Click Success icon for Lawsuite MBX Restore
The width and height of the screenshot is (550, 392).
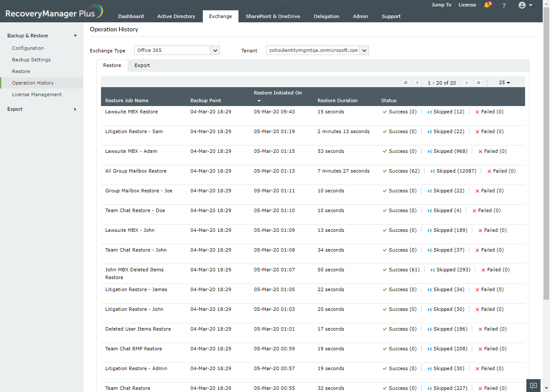[385, 112]
